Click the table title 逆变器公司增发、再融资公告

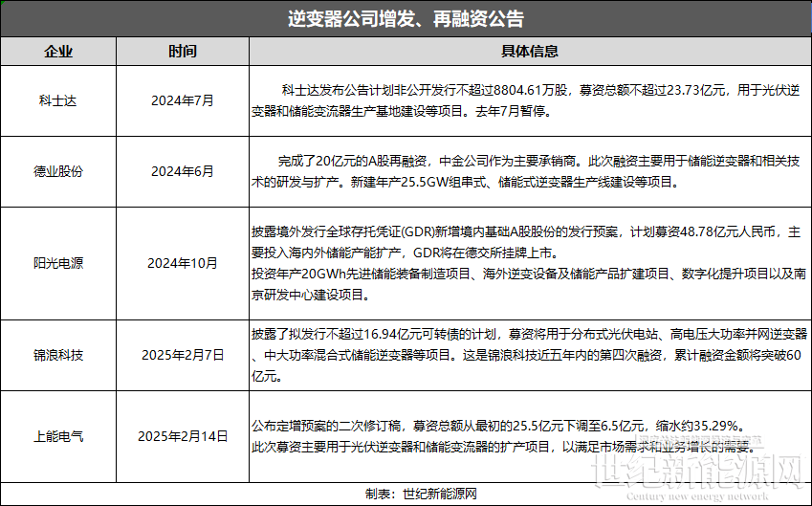(406, 19)
